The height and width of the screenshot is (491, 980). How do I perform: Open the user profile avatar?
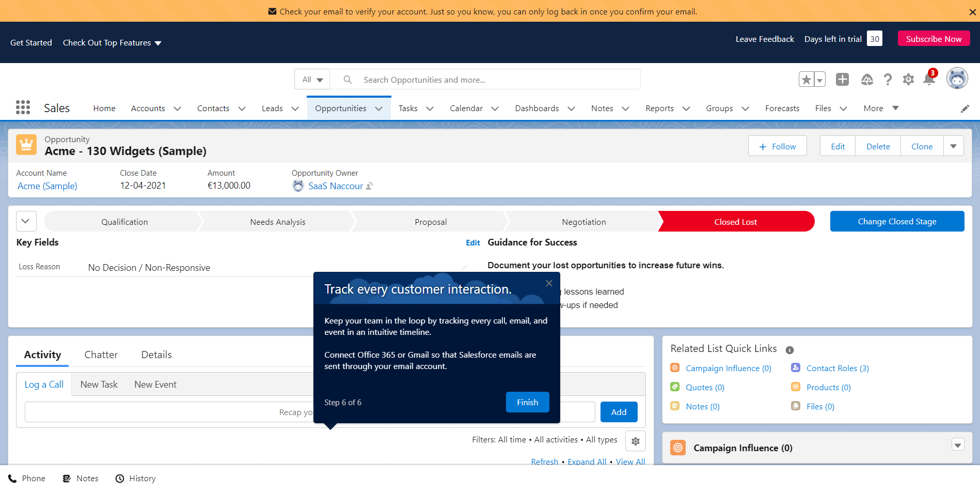tap(957, 79)
